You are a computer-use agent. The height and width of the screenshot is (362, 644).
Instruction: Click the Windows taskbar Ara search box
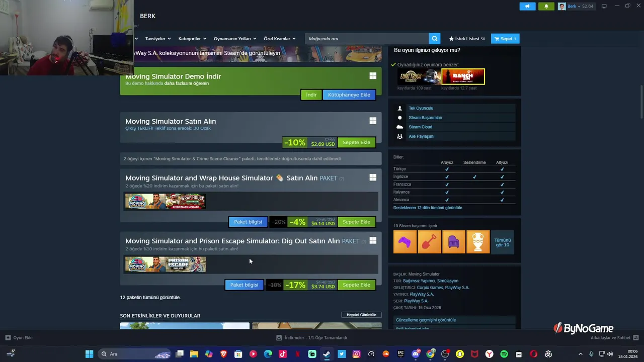click(x=135, y=354)
